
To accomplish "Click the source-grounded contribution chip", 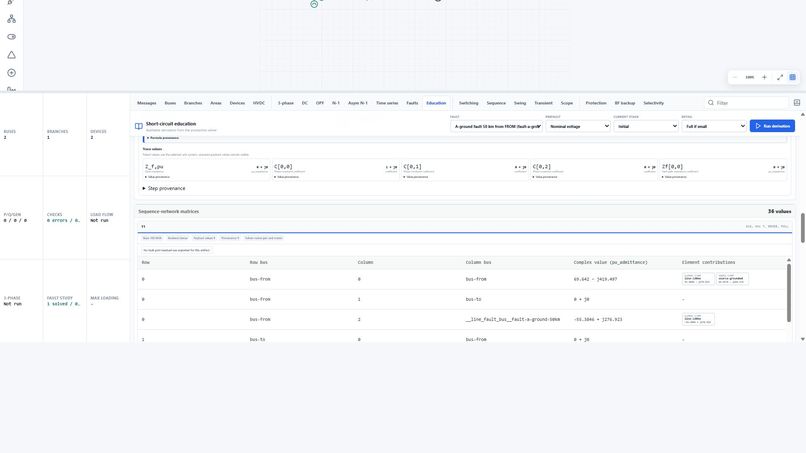I will (732, 279).
